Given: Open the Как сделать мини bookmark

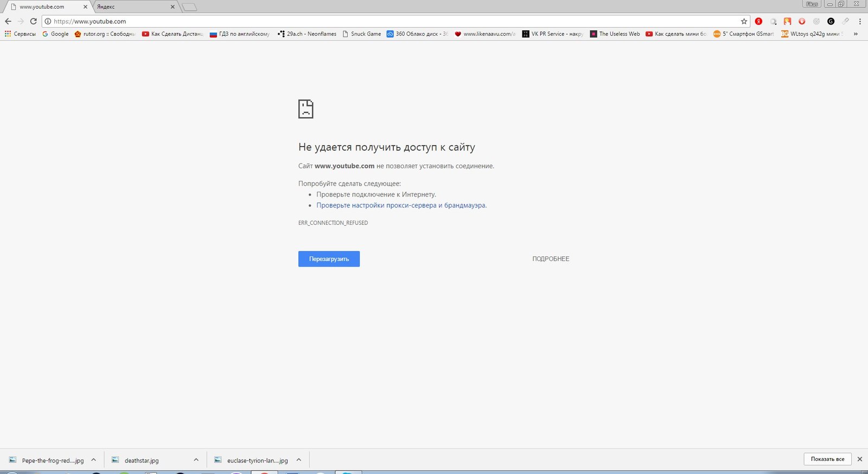Looking at the screenshot, I should [x=676, y=34].
